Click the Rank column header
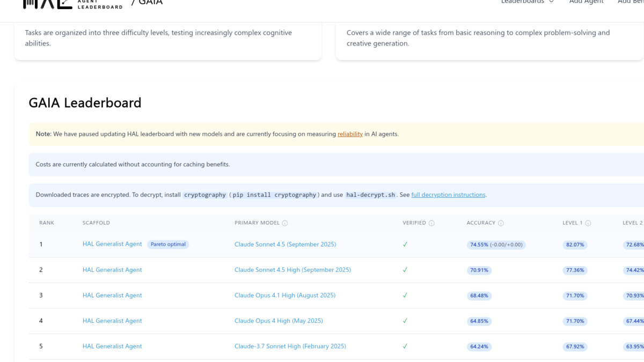 [x=47, y=223]
